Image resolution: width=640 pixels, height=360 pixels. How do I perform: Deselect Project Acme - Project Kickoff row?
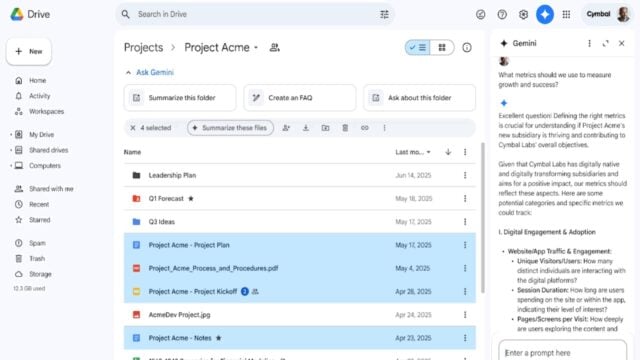(x=300, y=291)
